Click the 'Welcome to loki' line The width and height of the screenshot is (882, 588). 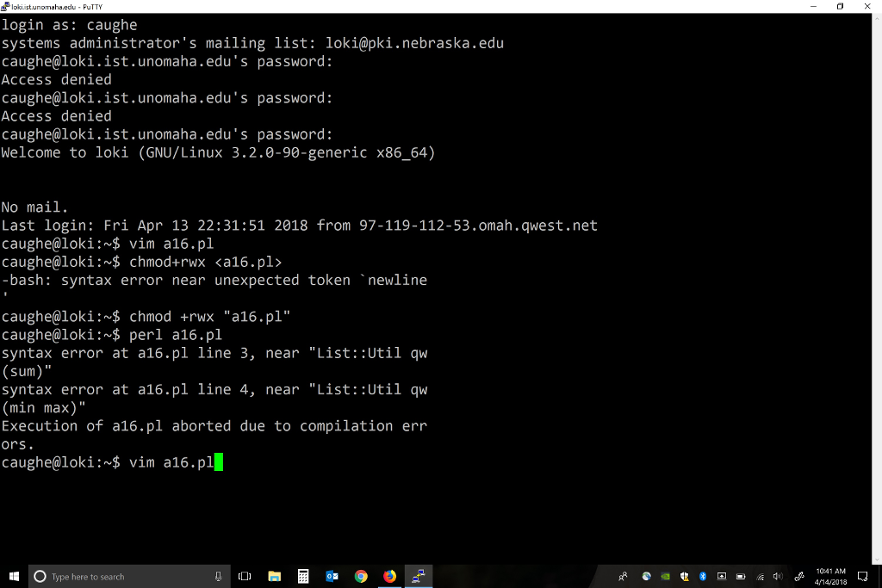coord(218,153)
